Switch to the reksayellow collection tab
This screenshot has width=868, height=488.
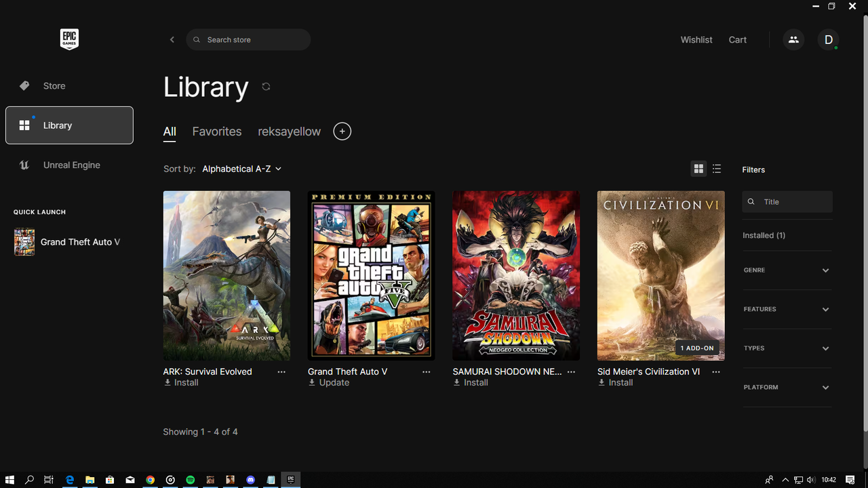(x=290, y=131)
